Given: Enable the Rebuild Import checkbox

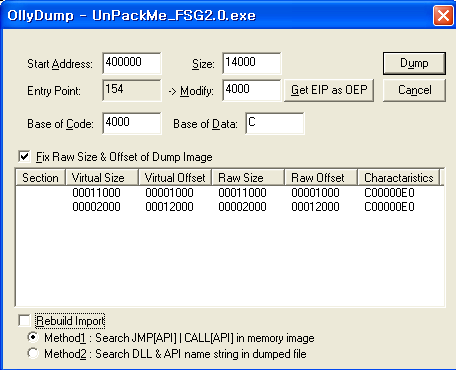Looking at the screenshot, I should [24, 321].
